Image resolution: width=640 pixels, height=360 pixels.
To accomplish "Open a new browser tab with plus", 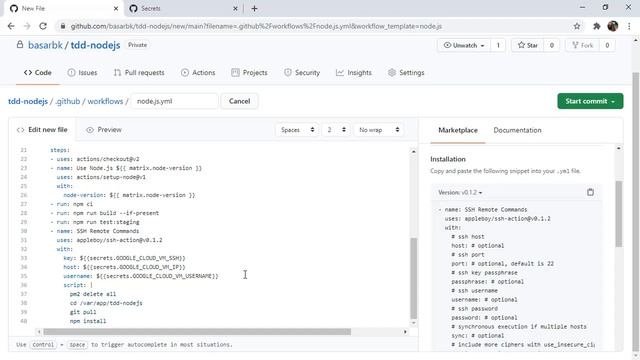I will pyautogui.click(x=254, y=8).
